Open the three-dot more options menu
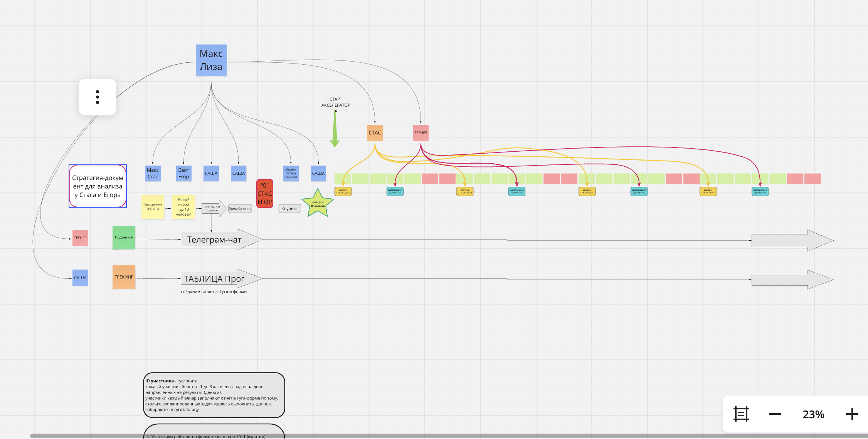The height and width of the screenshot is (439, 868). tap(98, 97)
